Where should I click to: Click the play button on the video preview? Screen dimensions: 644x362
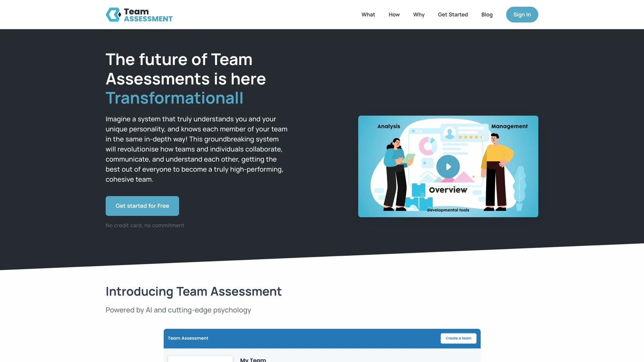[448, 166]
